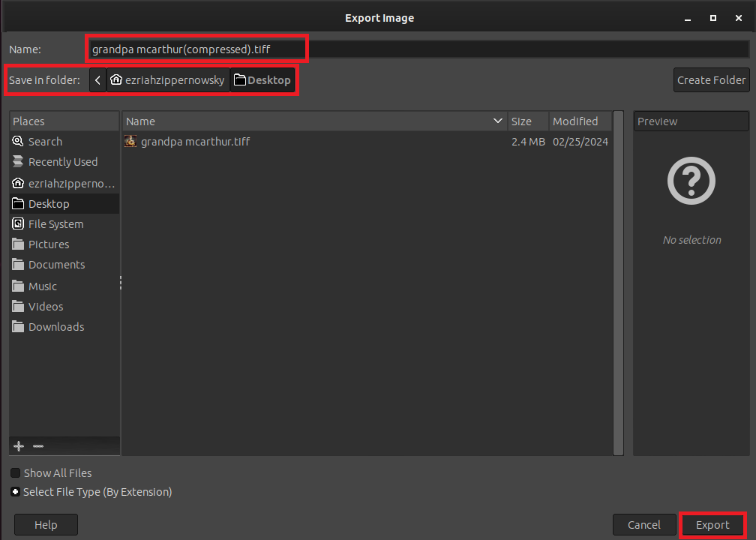The height and width of the screenshot is (540, 756).
Task: Open the Pictures folder
Action: click(49, 244)
